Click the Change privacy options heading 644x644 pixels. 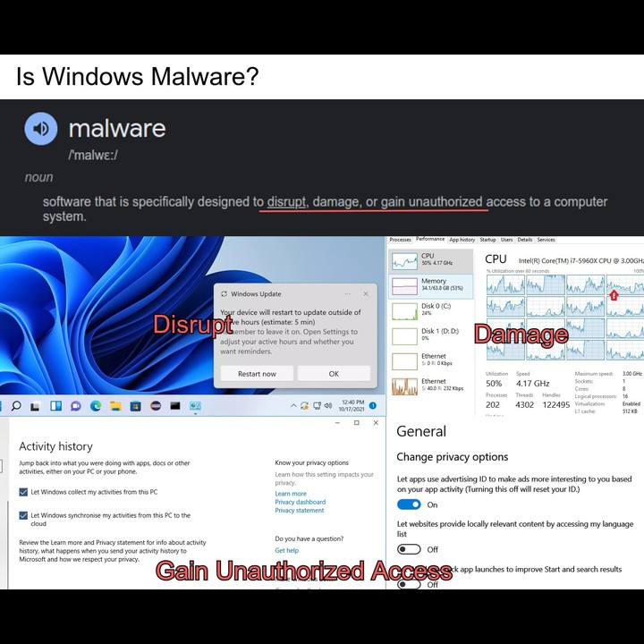[x=453, y=457]
